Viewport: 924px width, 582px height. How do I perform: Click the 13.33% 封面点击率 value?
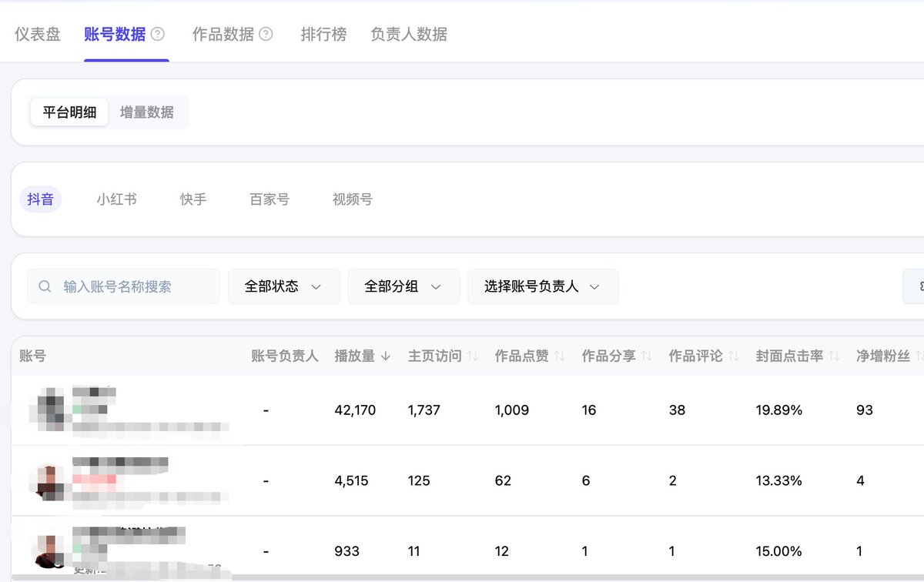coord(779,481)
